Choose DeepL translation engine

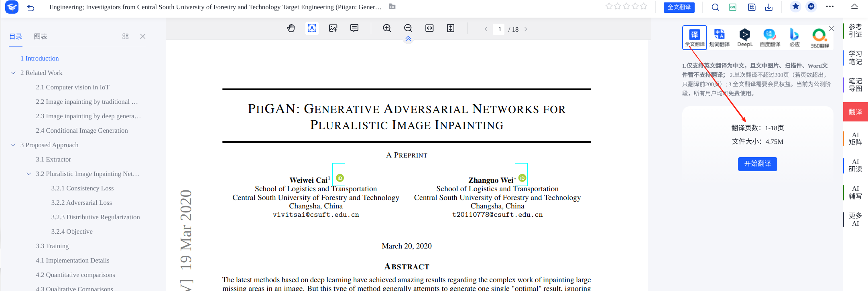click(744, 38)
